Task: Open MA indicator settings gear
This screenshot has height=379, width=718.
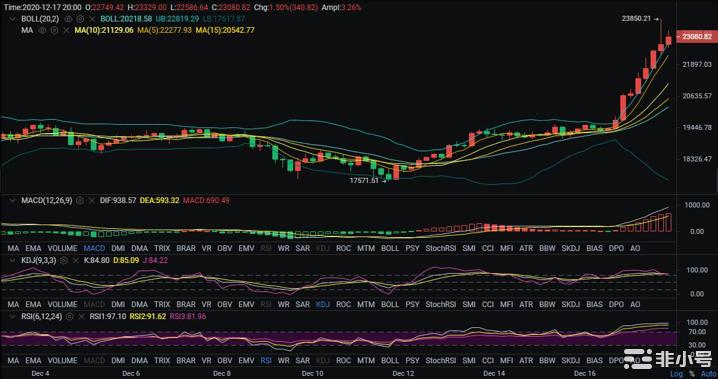Action: (54, 30)
